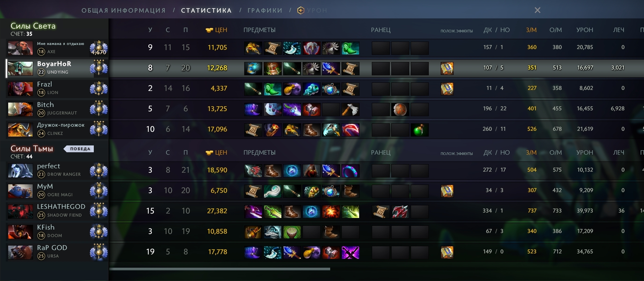Click Juggernaut's Battle Fury axe item

(350, 109)
